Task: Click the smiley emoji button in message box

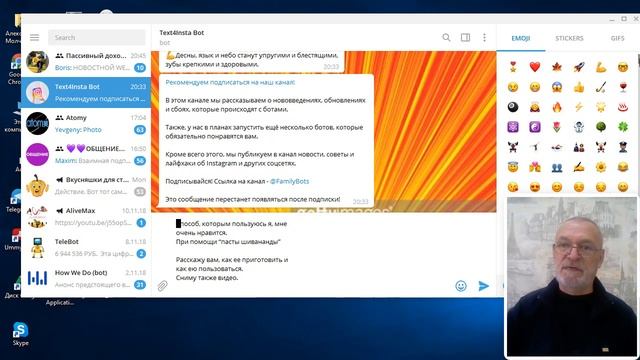Action: pyautogui.click(x=461, y=286)
